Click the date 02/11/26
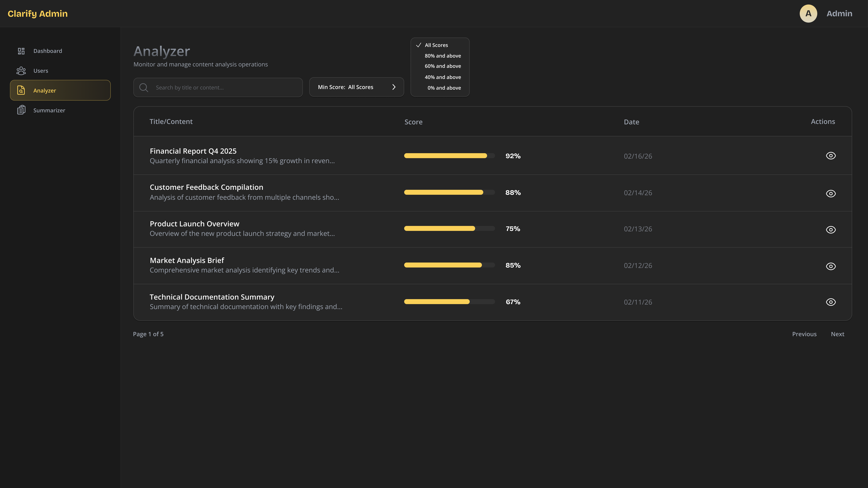Viewport: 868px width, 488px height. coord(638,302)
